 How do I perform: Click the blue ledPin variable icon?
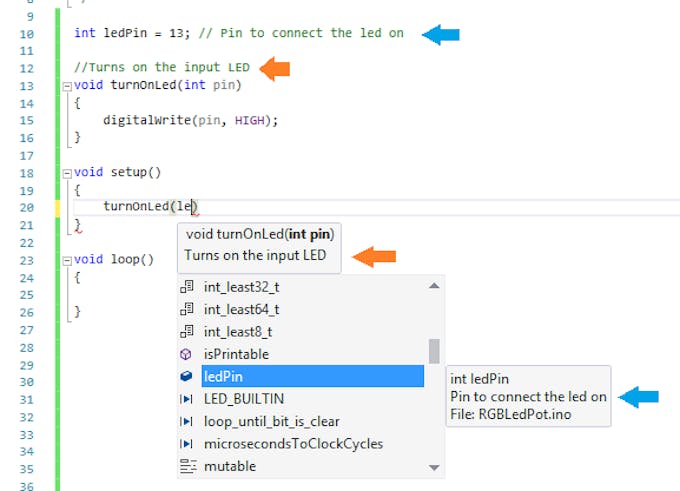point(186,377)
